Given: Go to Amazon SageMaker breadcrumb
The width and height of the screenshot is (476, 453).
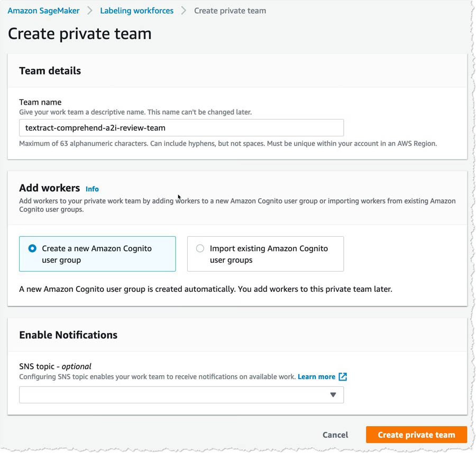Looking at the screenshot, I should coord(43,11).
